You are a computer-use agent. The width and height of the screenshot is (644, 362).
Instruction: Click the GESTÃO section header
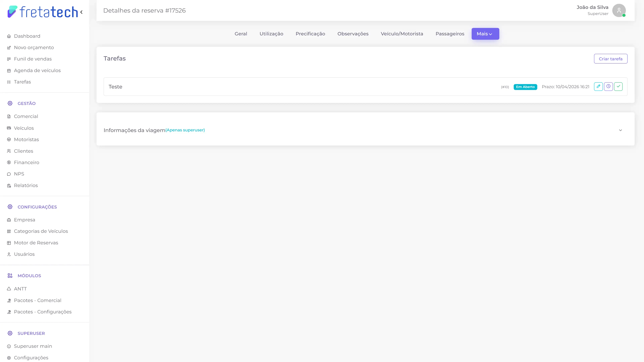click(26, 103)
